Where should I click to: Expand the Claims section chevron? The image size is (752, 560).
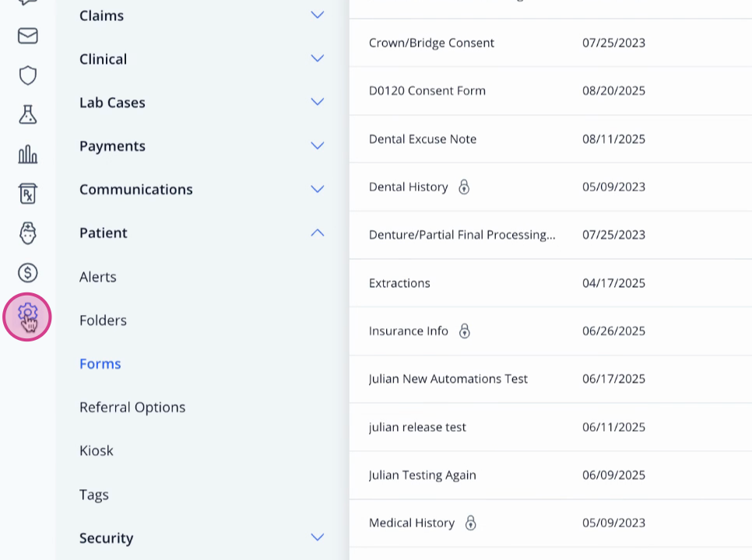click(318, 15)
